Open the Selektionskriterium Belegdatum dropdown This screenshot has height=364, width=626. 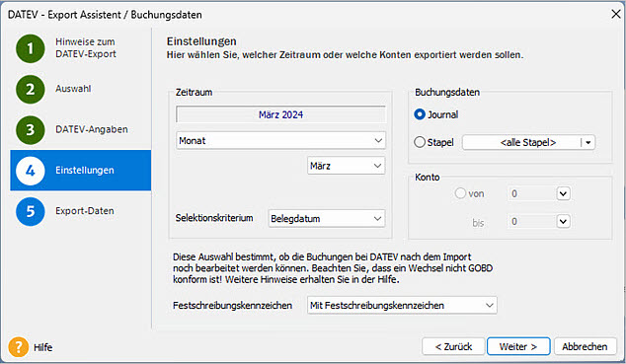(327, 218)
